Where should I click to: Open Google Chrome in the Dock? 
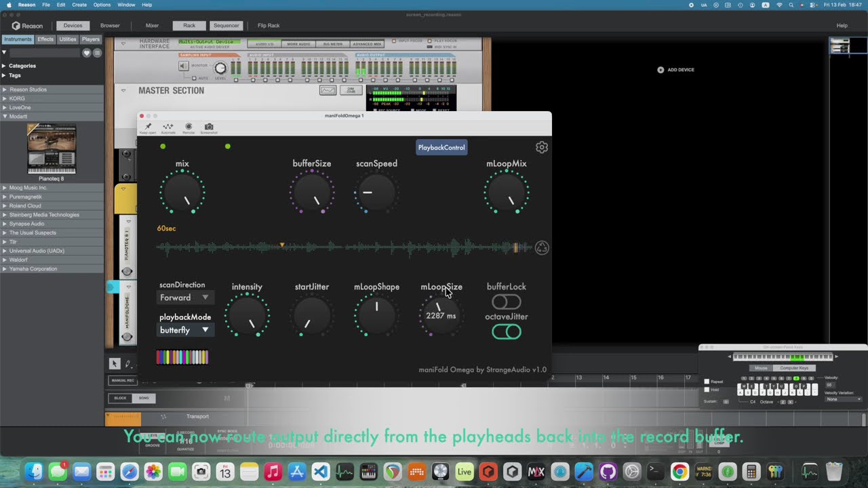pyautogui.click(x=679, y=472)
